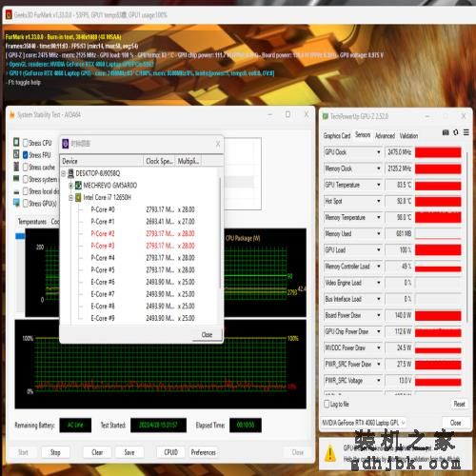Close the CPUID clock dialog via Close button
This screenshot has width=476, height=476.
207,335
